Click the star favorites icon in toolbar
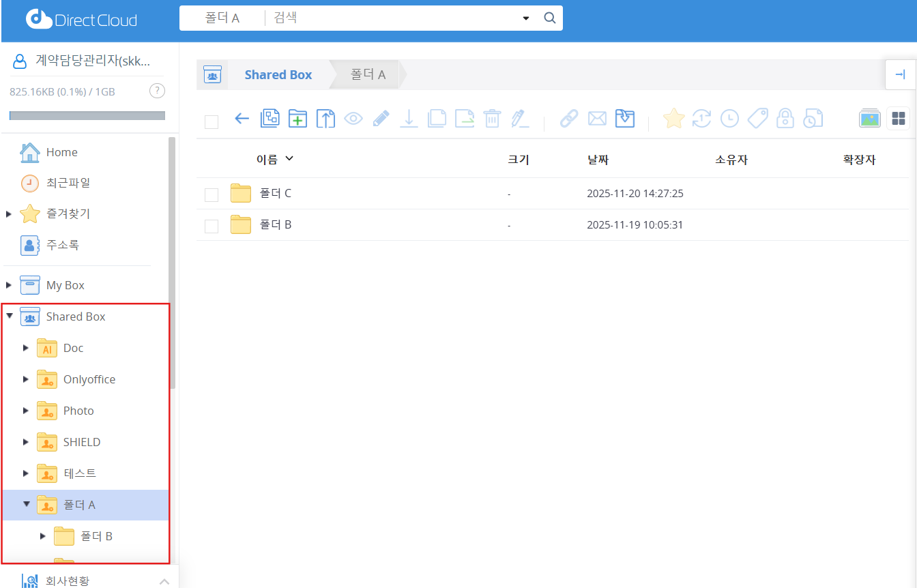This screenshot has width=917, height=588. [x=673, y=119]
